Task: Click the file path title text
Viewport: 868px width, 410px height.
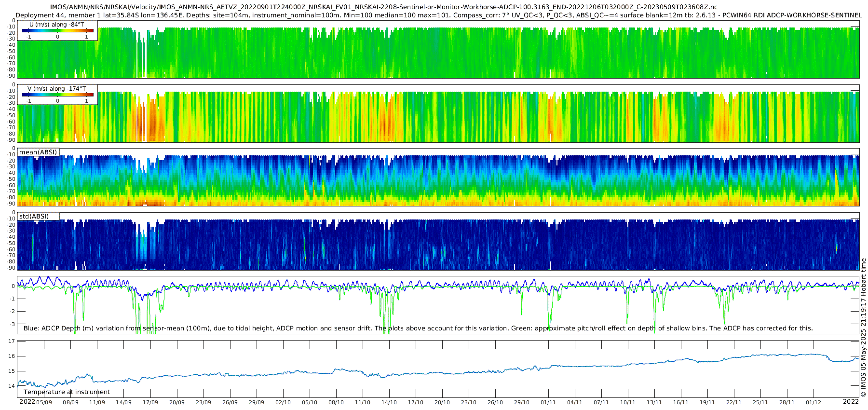Action: (x=383, y=7)
